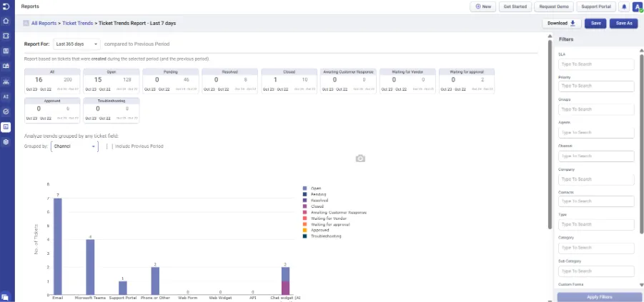The image size is (644, 302).
Task: Click the Request Demo button
Action: tap(554, 6)
